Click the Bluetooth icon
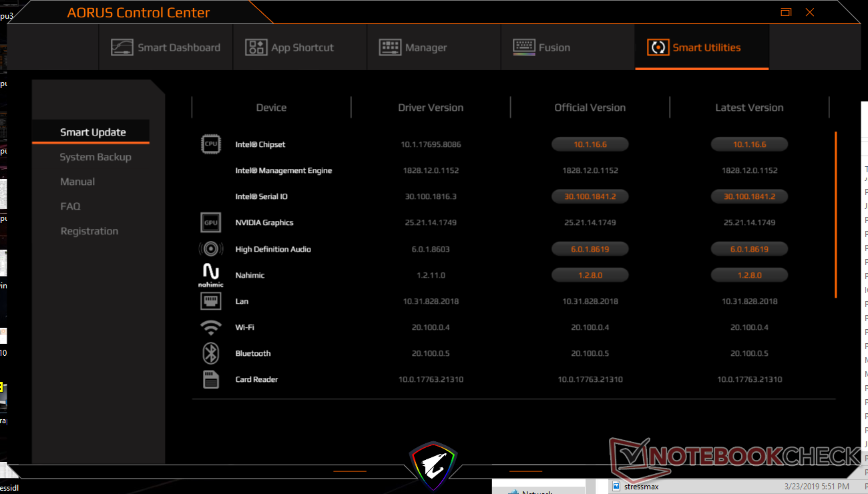Image resolution: width=868 pixels, height=494 pixels. pos(211,353)
